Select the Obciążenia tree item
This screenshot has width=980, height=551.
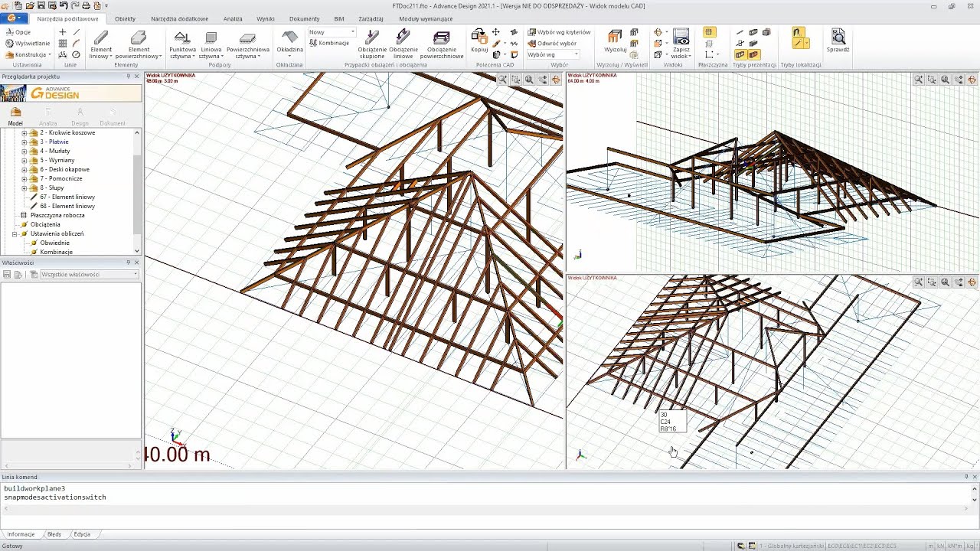click(45, 225)
